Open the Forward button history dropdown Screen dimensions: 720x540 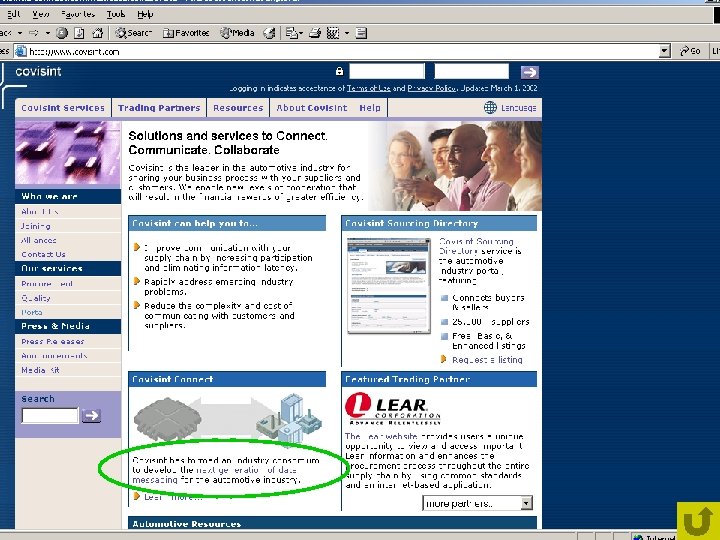coord(47,33)
